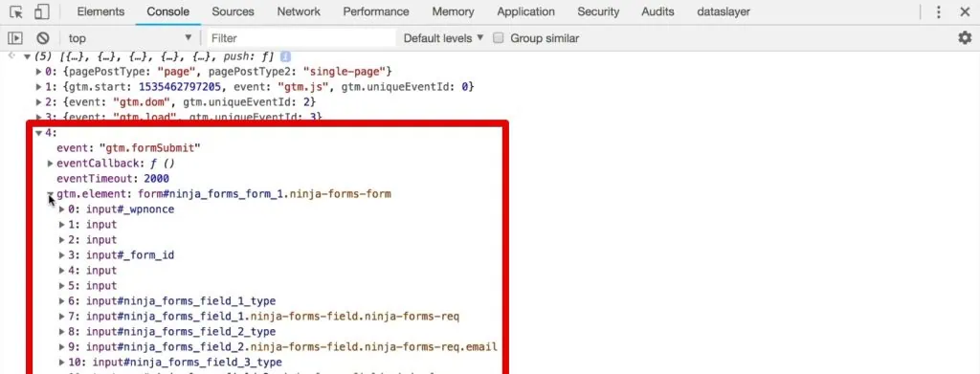Open the Network tab
This screenshot has width=980, height=374.
tap(299, 11)
